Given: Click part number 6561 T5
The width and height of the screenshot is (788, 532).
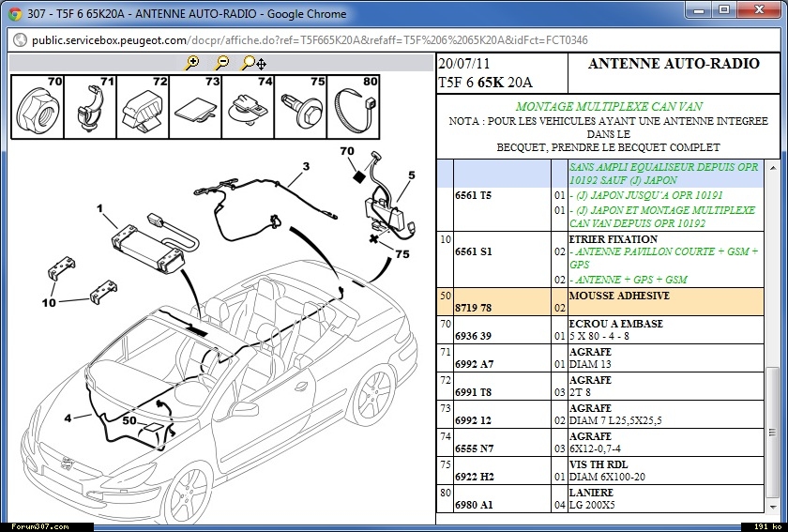Looking at the screenshot, I should (x=473, y=195).
